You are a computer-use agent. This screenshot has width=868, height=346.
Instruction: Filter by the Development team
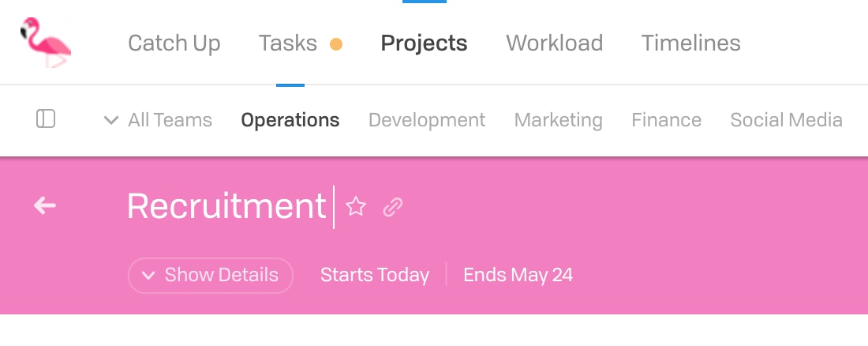(427, 120)
